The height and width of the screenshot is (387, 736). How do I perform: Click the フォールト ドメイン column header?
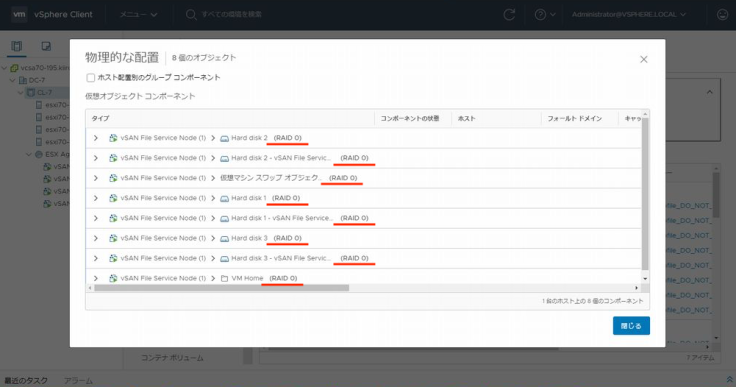[579, 118]
